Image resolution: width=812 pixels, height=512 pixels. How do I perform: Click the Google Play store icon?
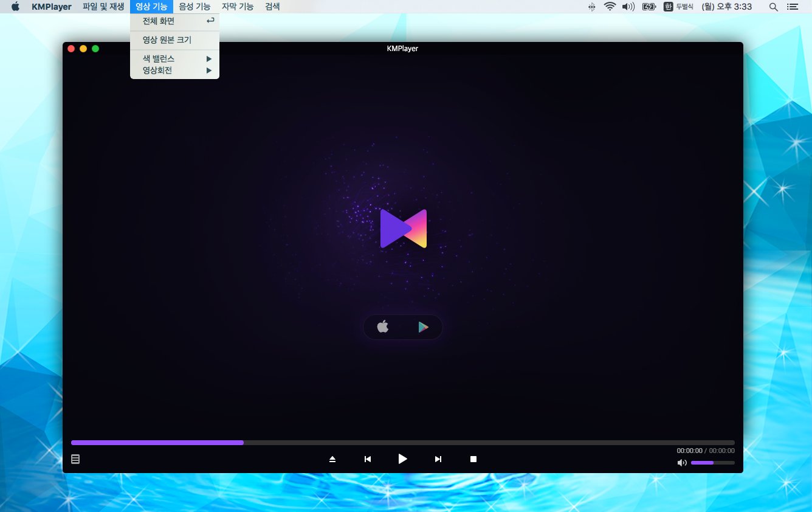pos(423,327)
